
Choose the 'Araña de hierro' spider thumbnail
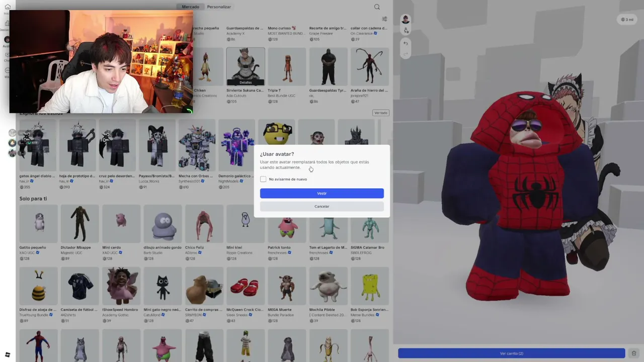point(370,66)
